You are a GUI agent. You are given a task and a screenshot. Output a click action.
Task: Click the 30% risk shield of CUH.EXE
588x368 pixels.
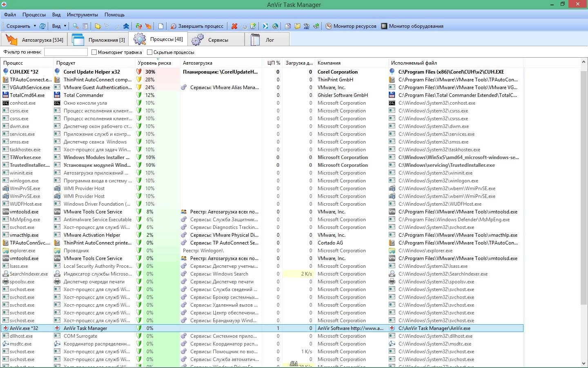139,72
